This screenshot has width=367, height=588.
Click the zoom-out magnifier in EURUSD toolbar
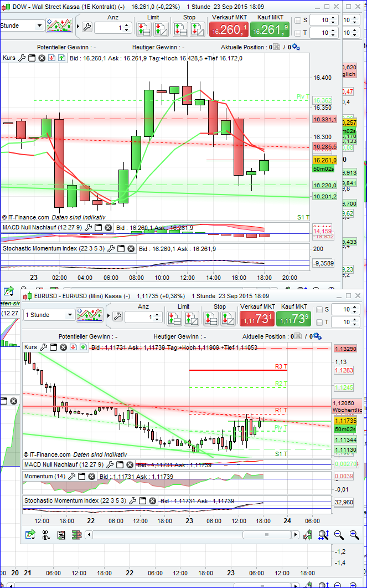[x=339, y=535]
